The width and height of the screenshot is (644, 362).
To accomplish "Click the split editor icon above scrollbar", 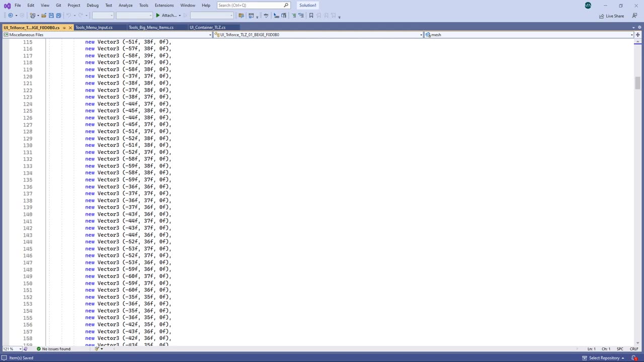I will point(637,35).
